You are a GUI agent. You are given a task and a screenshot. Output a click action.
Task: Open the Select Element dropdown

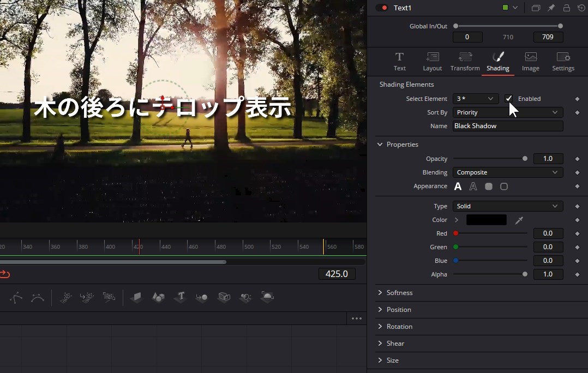(476, 99)
